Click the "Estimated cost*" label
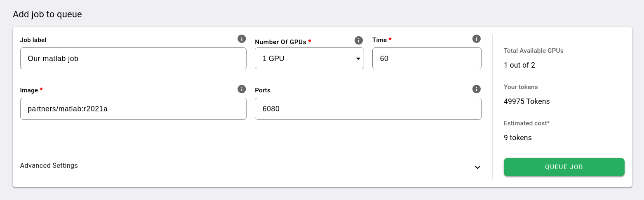The width and height of the screenshot is (644, 200). [x=526, y=123]
